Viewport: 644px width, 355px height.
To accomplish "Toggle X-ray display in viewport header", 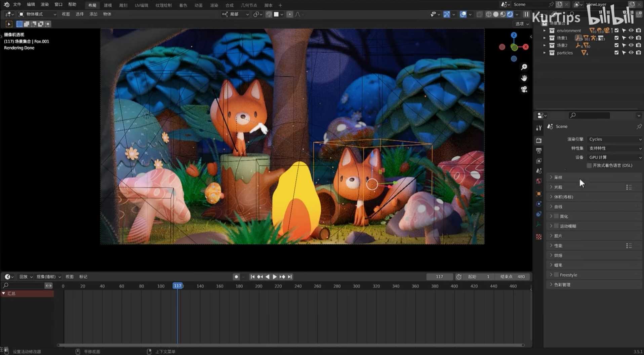I will (480, 14).
